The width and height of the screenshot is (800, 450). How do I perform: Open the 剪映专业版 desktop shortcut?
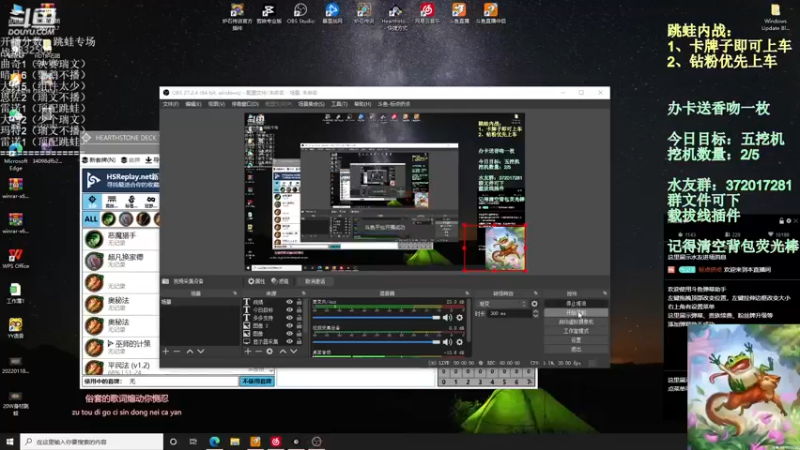269,14
